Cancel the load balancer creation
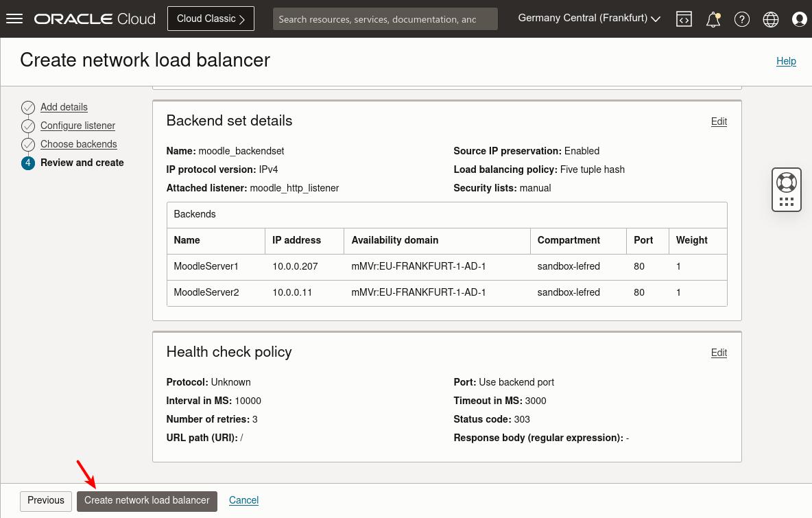This screenshot has height=518, width=812. (243, 501)
